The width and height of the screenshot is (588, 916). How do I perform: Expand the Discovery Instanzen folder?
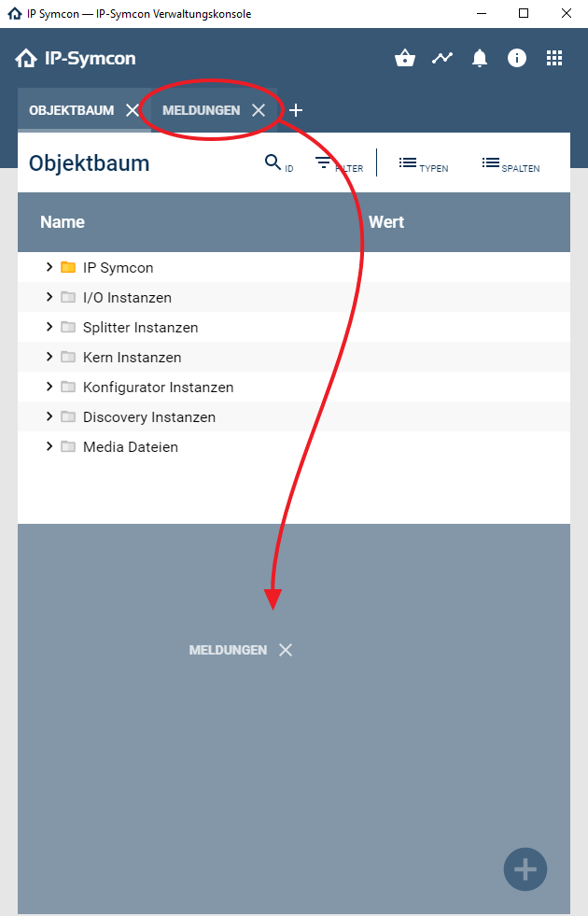pos(49,417)
